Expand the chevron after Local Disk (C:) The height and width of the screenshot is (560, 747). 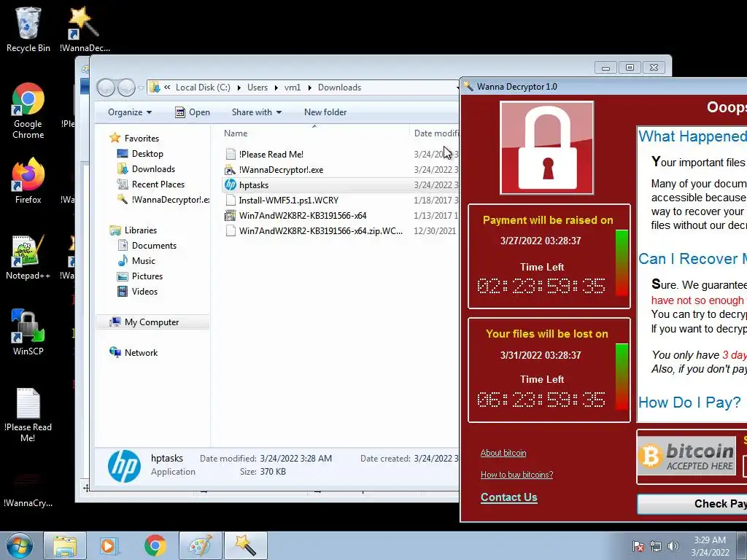239,87
